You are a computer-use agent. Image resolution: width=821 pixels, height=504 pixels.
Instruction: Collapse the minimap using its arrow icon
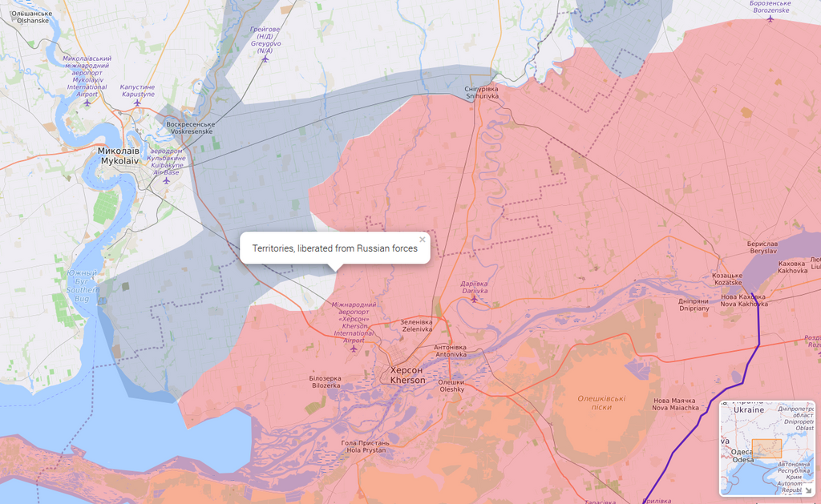coord(808,490)
